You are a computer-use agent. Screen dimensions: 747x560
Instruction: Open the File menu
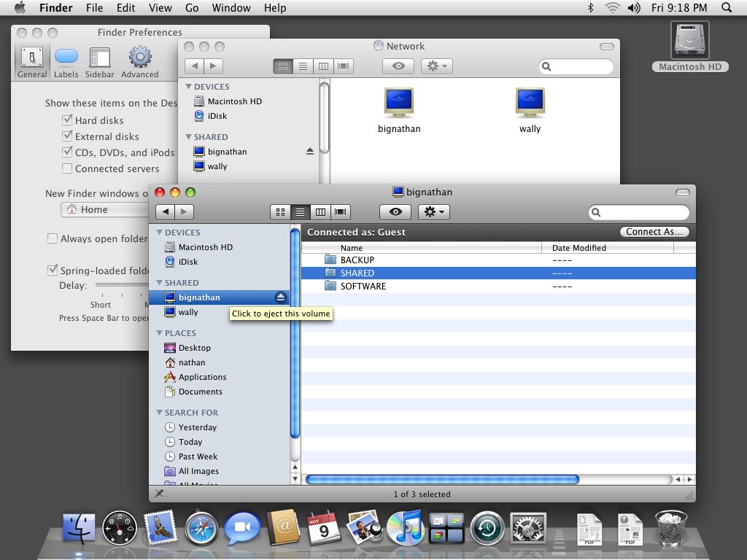[x=94, y=7]
